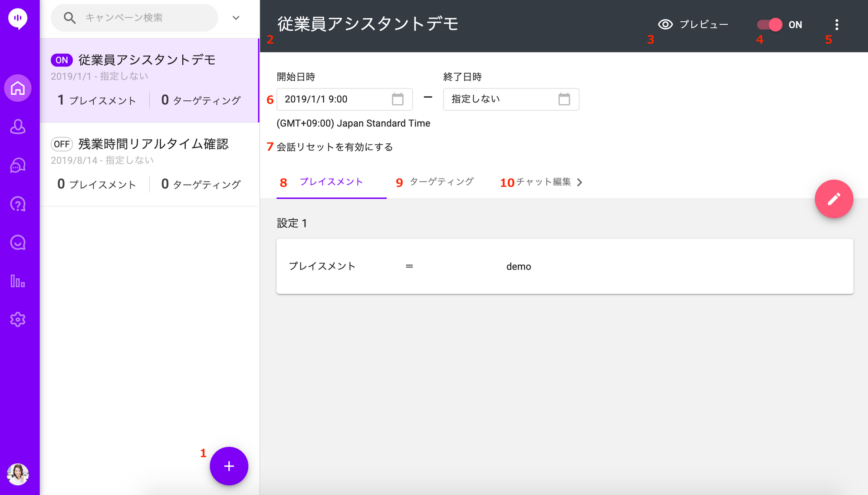This screenshot has height=495, width=868.
Task: Click the date range 2019/1/1 - 指定しない
Action: (x=99, y=76)
